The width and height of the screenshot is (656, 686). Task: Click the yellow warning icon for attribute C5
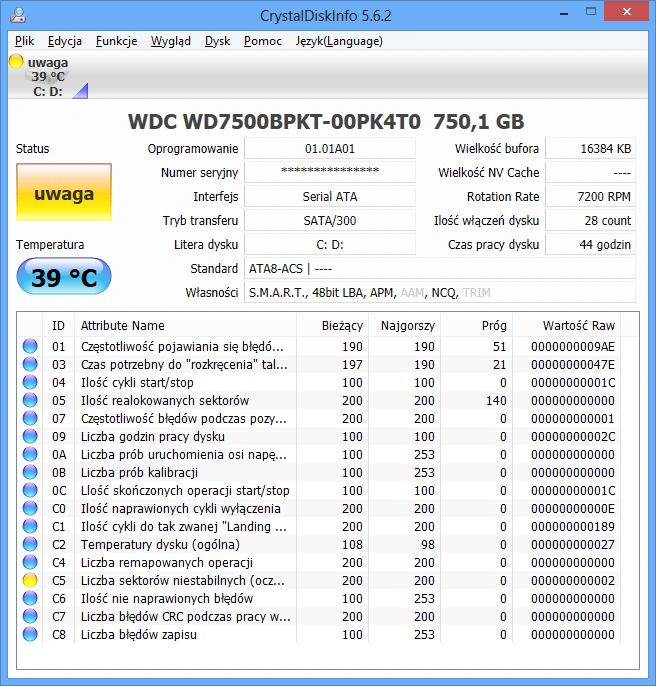tap(30, 580)
